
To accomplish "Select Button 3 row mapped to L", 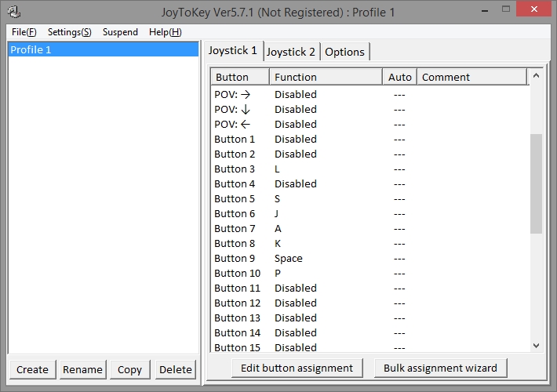I will click(370, 169).
